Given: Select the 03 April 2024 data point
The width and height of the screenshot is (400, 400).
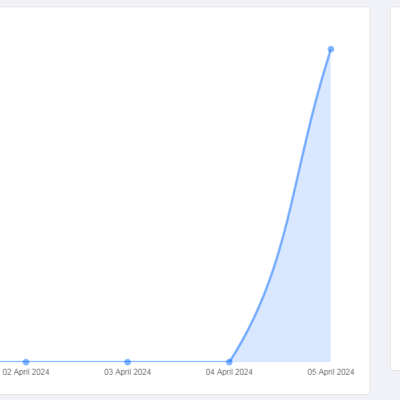Looking at the screenshot, I should [127, 362].
